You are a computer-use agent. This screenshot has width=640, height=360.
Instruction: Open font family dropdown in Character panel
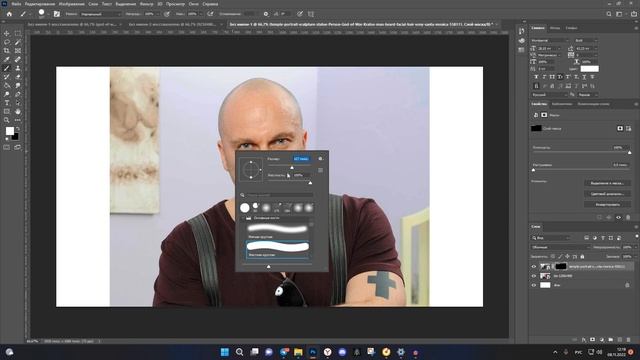point(550,40)
